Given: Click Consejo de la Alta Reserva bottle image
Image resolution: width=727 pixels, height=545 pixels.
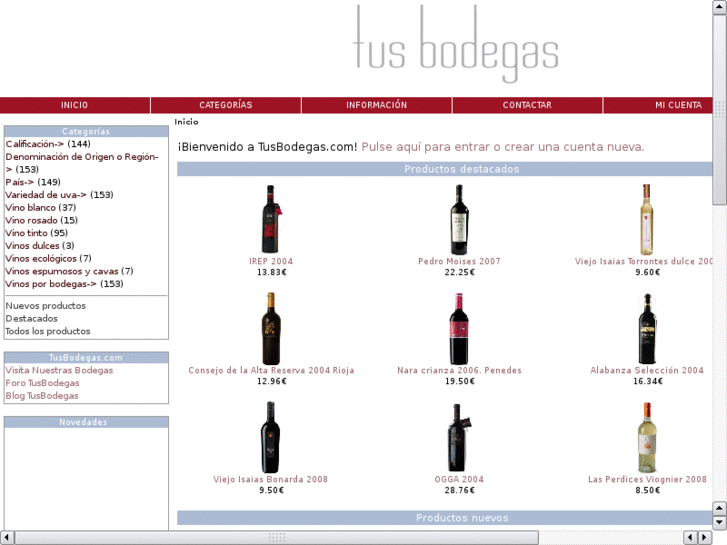Looking at the screenshot, I should click(271, 328).
